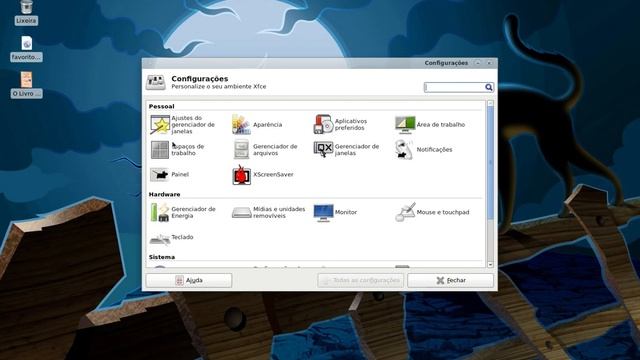The image size is (640, 360).
Task: Click the Painel label text
Action: coord(180,174)
